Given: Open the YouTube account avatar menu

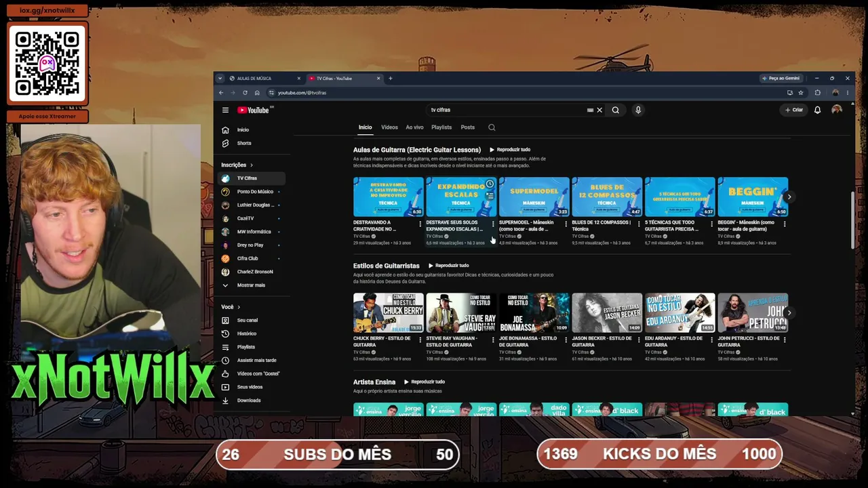Looking at the screenshot, I should point(837,110).
